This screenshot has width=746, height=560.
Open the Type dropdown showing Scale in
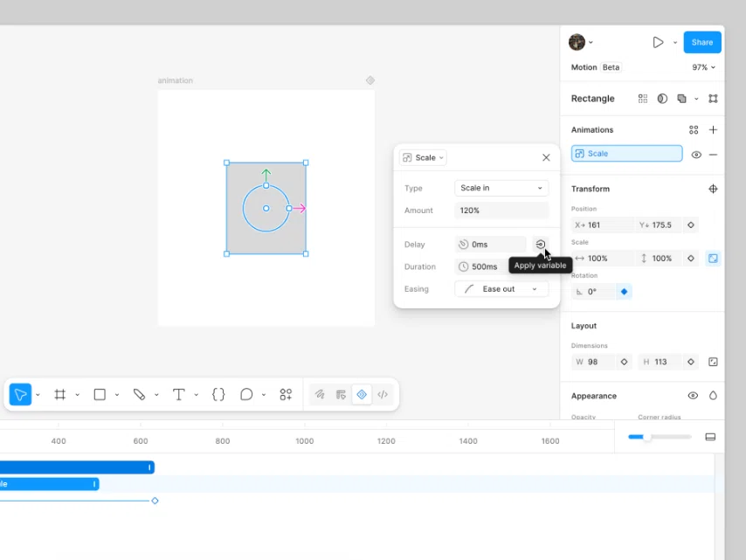[501, 188]
